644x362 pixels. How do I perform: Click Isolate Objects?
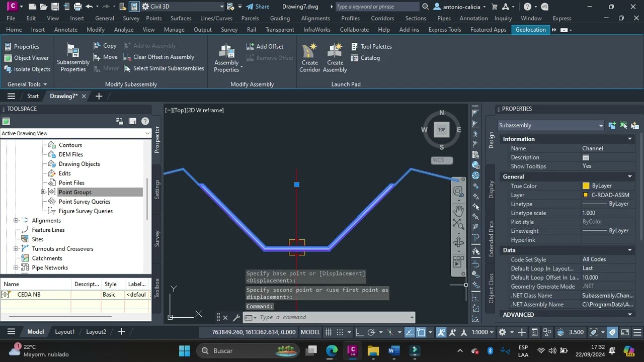(x=27, y=69)
